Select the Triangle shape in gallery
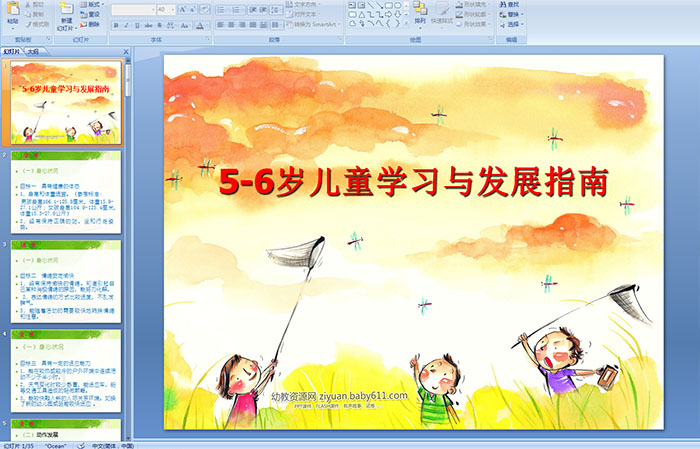The width and height of the screenshot is (700, 449). tap(362, 15)
